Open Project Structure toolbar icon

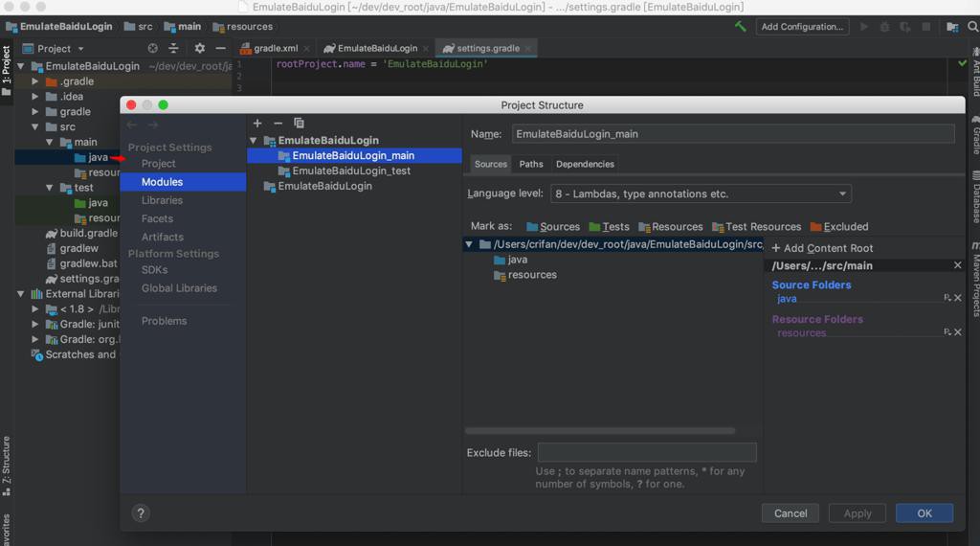point(952,26)
